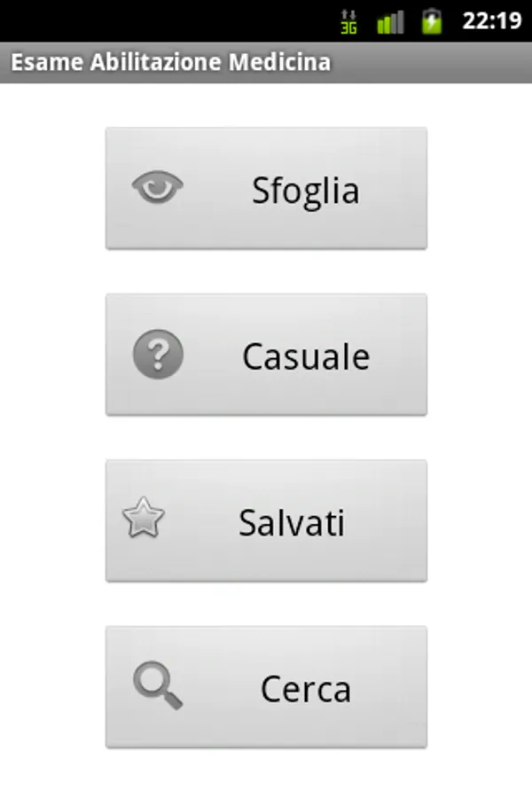Click the signal strength bars icon
532x798 pixels.
pyautogui.click(x=390, y=21)
